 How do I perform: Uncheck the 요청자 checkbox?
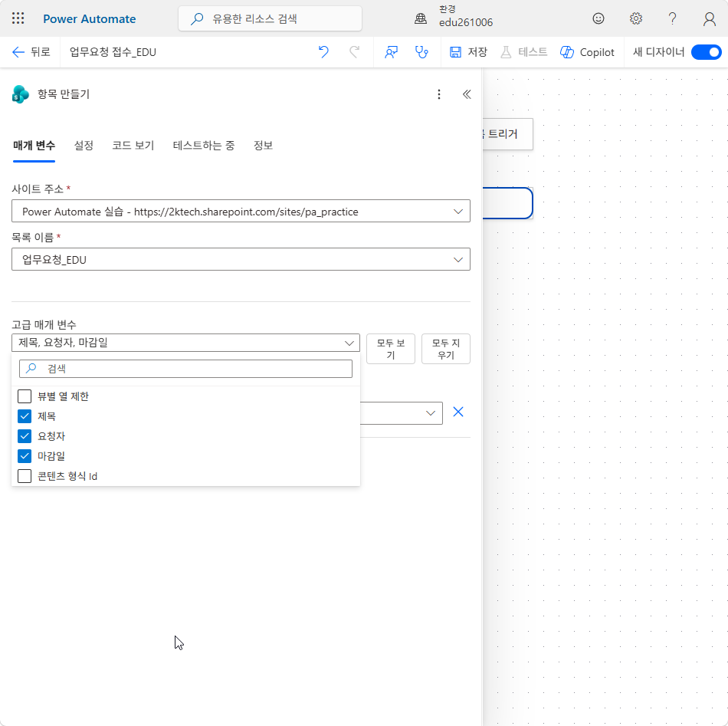pos(25,436)
